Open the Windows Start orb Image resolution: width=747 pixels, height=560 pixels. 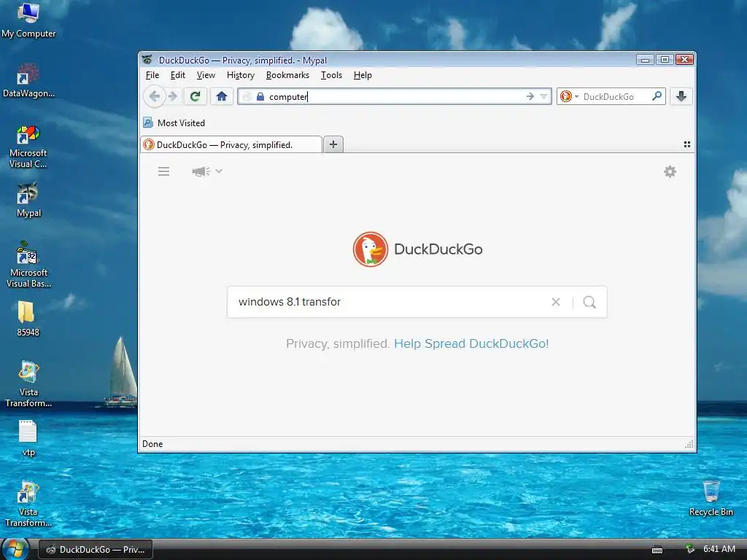point(15,549)
